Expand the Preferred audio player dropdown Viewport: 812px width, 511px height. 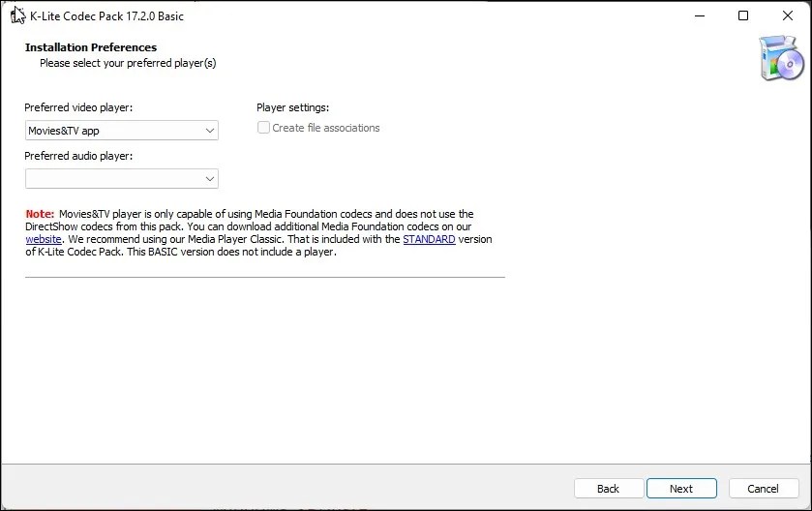click(x=122, y=179)
